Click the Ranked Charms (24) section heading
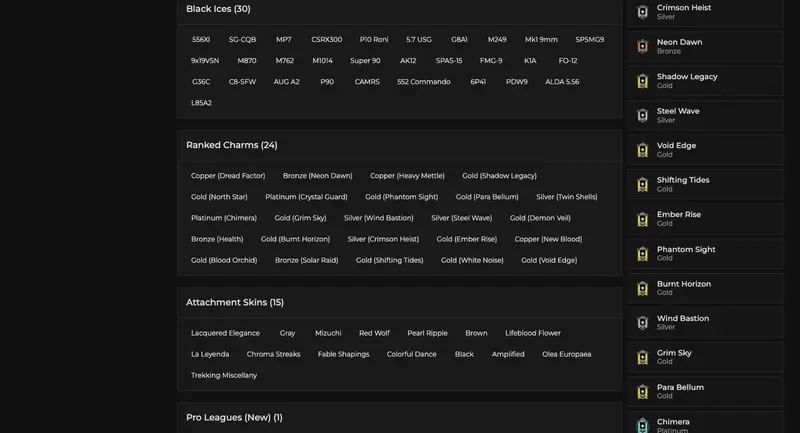 231,145
